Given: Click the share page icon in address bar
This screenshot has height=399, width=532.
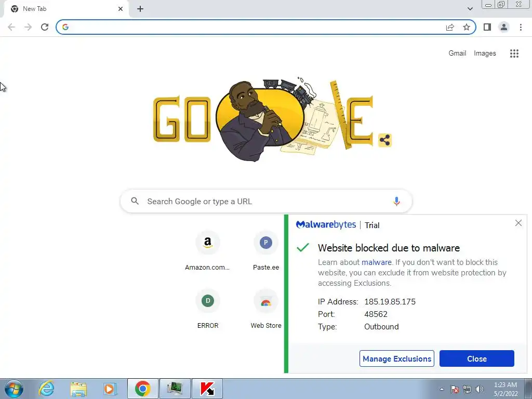Looking at the screenshot, I should pos(450,27).
